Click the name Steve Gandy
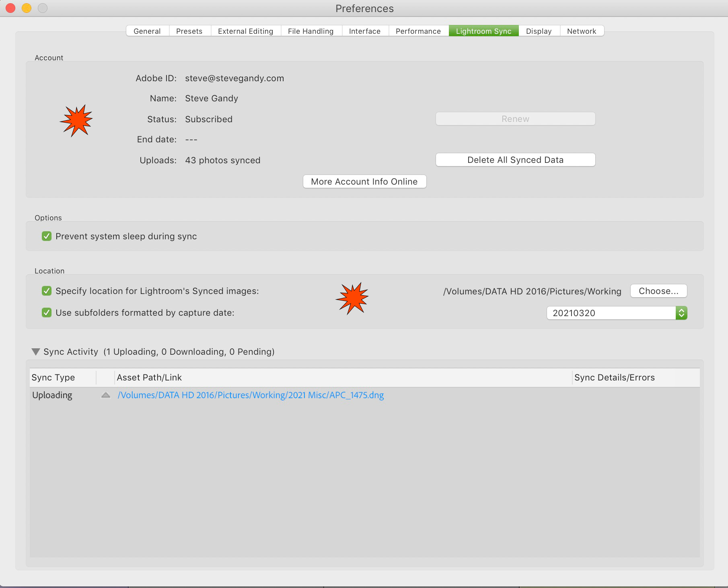 pos(212,98)
